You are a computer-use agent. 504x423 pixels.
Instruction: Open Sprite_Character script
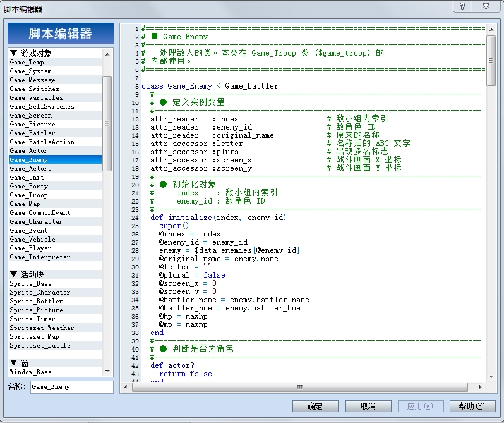[x=55, y=292]
